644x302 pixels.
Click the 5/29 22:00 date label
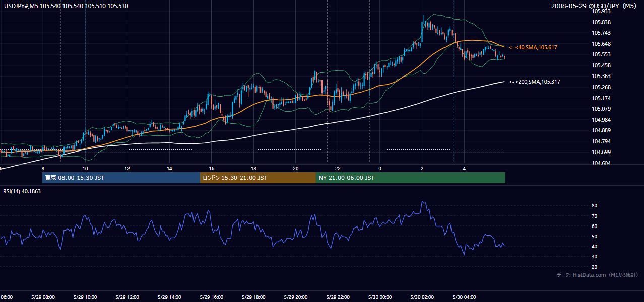click(x=338, y=297)
